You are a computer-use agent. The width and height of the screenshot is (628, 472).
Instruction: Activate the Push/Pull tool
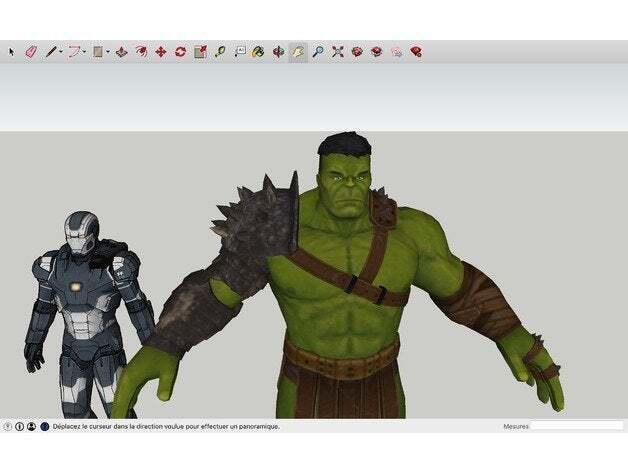point(121,52)
